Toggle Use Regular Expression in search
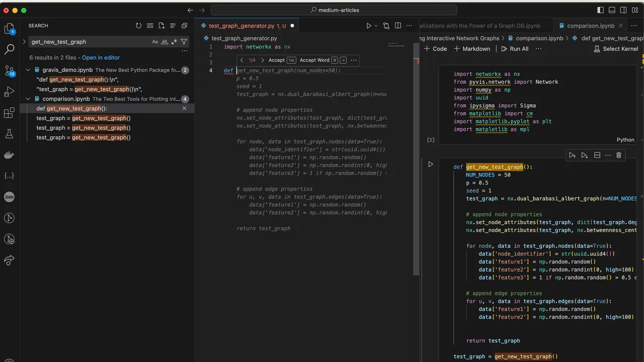This screenshot has width=644, height=362. tap(174, 42)
